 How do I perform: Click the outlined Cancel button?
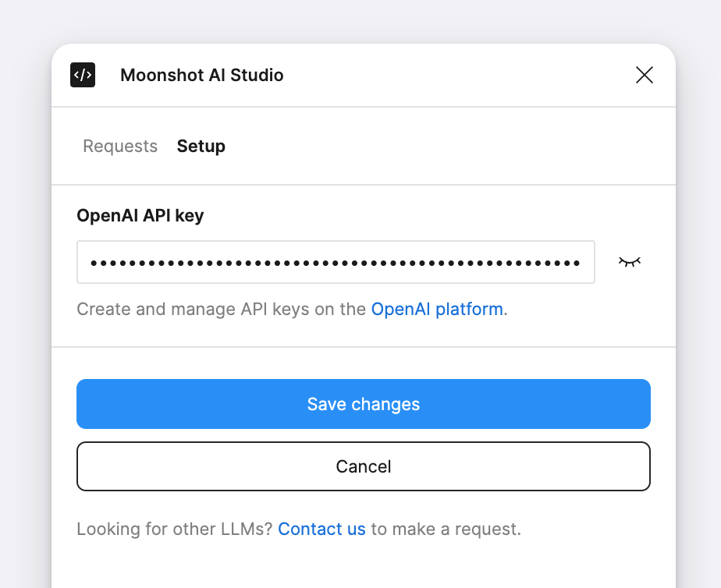click(x=364, y=466)
